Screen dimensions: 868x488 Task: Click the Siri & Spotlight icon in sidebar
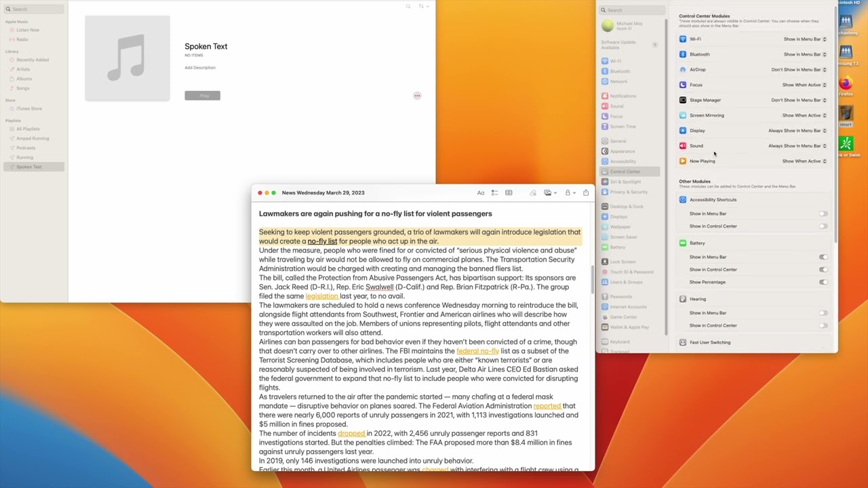coord(605,182)
